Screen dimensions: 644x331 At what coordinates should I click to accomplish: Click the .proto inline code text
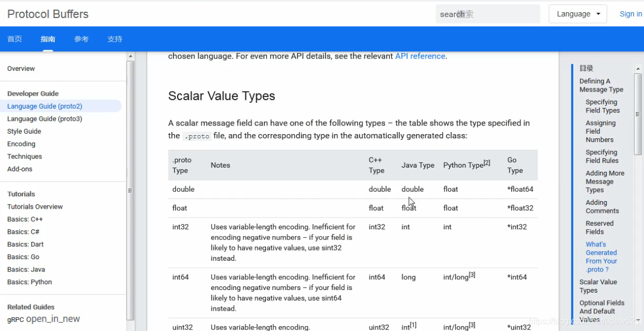coord(197,136)
